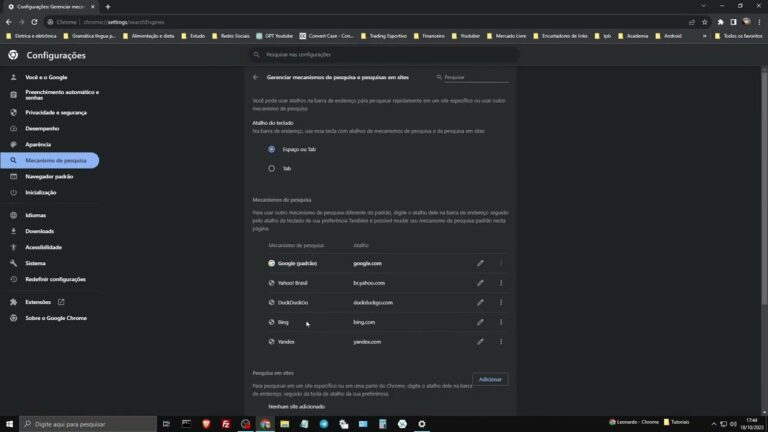Image resolution: width=768 pixels, height=432 pixels.
Task: Open Telegram from the taskbar
Action: (324, 424)
